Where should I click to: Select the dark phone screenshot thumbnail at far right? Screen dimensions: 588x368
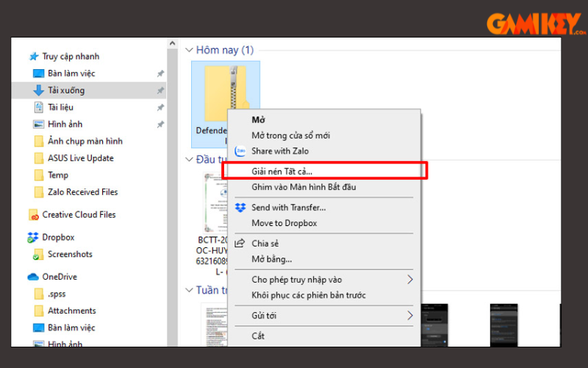point(503,325)
